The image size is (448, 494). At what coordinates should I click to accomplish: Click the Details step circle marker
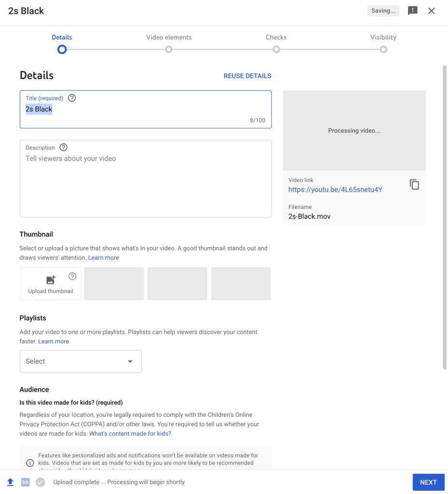[62, 50]
